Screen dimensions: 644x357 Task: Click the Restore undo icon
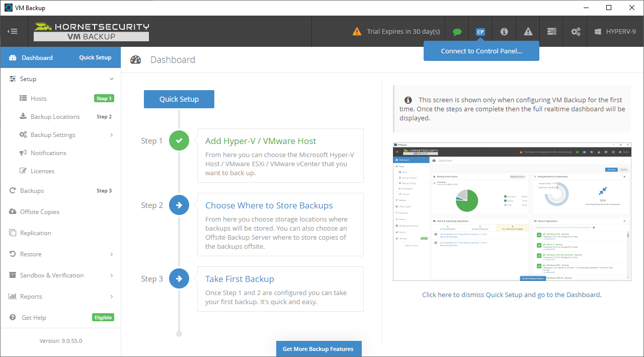(13, 254)
